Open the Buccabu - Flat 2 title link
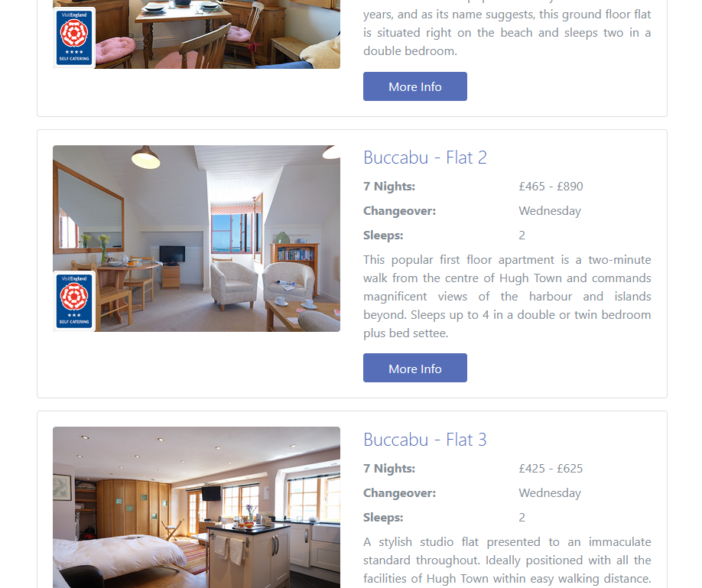This screenshot has width=702, height=588. [425, 158]
